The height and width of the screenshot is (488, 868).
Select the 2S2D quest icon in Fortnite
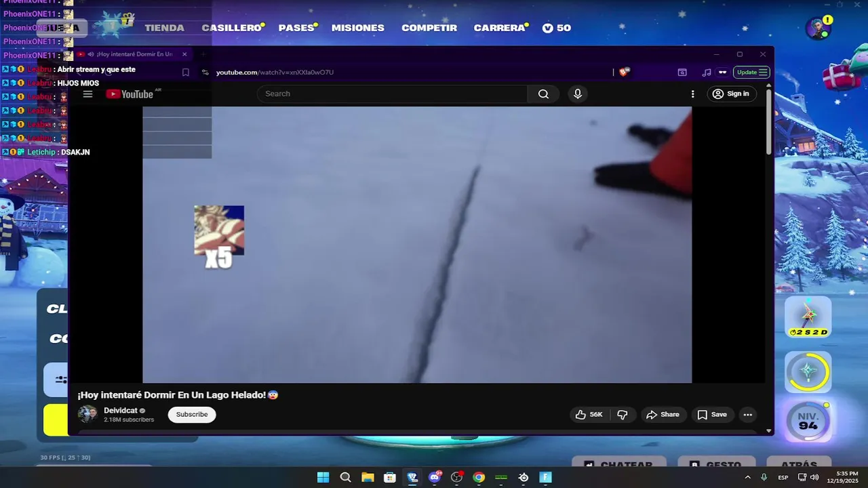pos(808,317)
